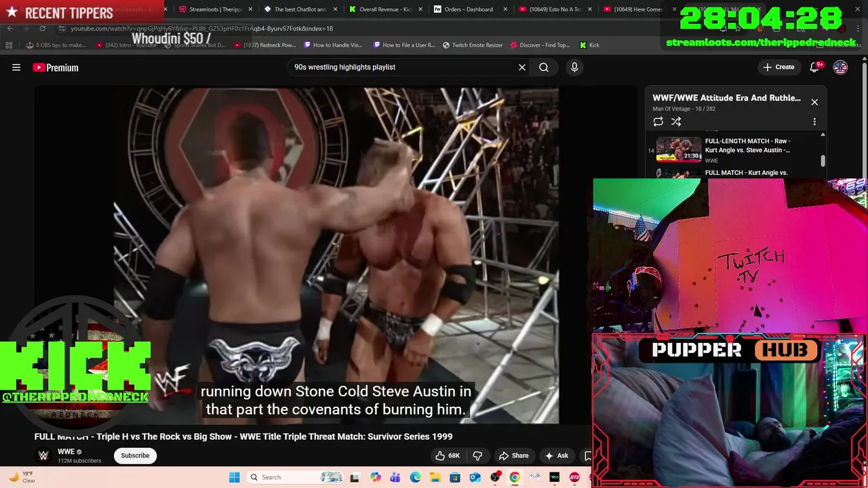
Task: Open File Explorer from taskbar
Action: coord(435,477)
